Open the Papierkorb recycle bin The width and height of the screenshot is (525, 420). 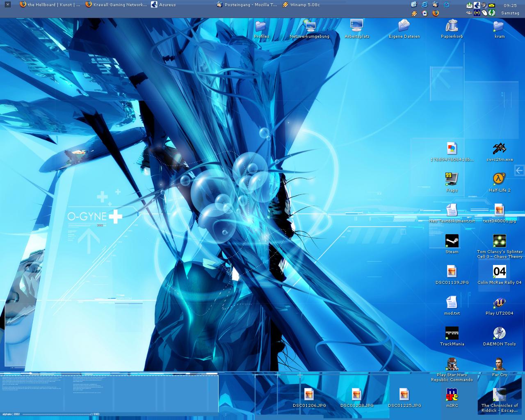[x=452, y=26]
